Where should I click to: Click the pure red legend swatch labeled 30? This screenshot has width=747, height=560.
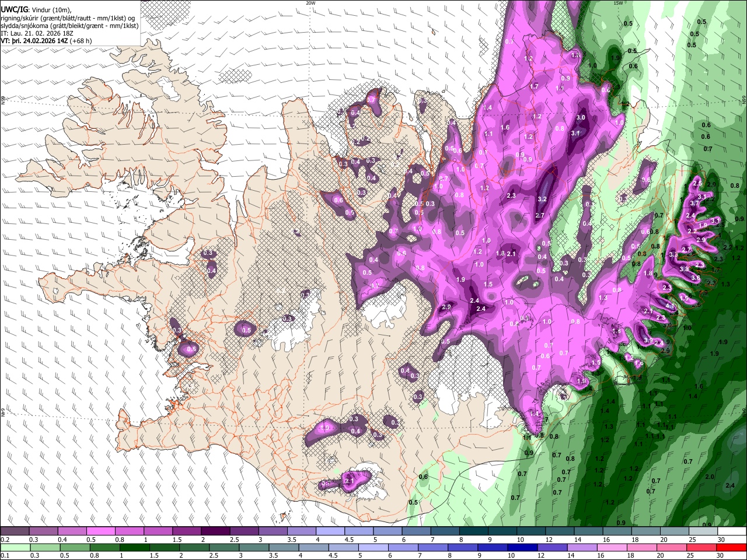tap(731, 547)
